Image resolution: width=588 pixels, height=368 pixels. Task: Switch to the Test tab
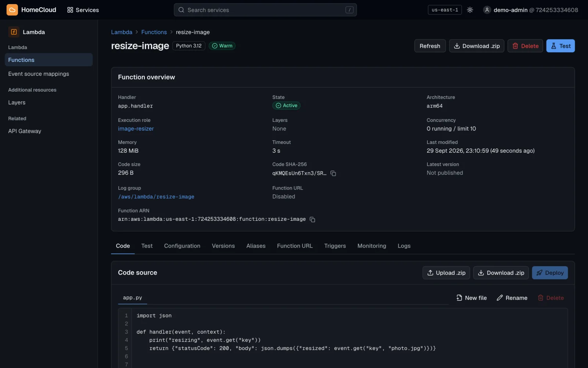(147, 246)
